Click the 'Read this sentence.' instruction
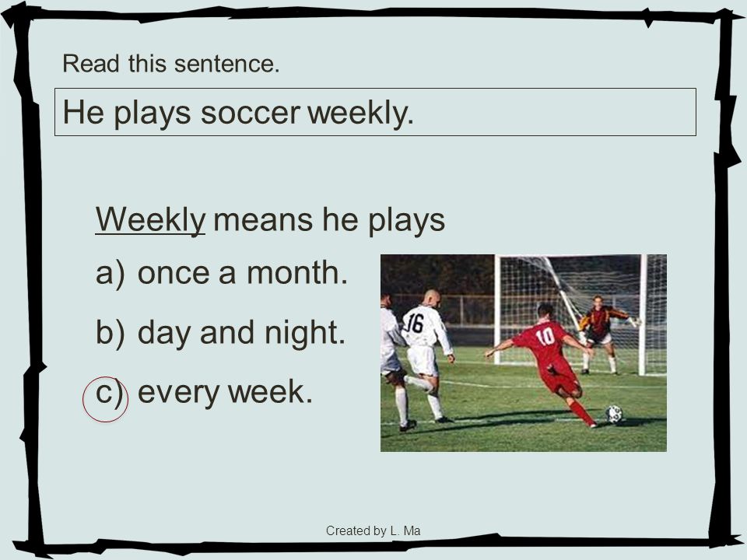This screenshot has height=560, width=747. [x=171, y=63]
